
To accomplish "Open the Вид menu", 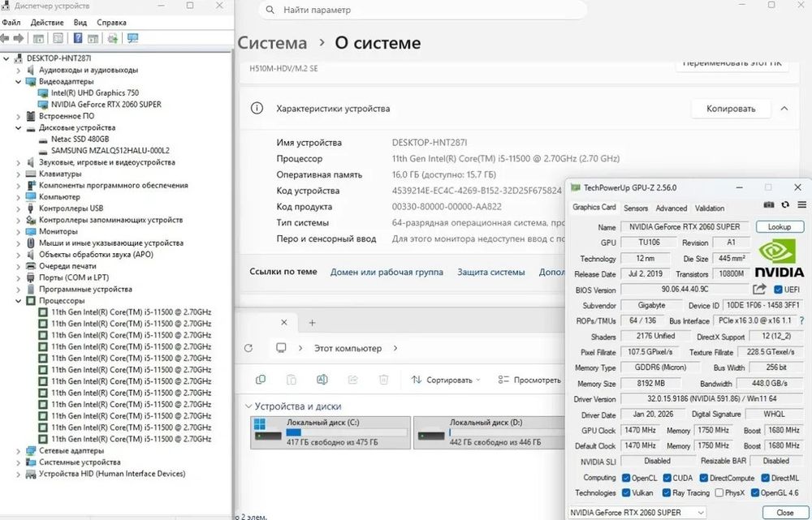I will (x=80, y=23).
